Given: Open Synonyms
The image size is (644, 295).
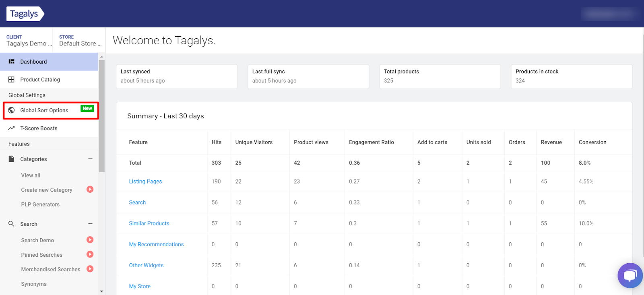Looking at the screenshot, I should (34, 284).
